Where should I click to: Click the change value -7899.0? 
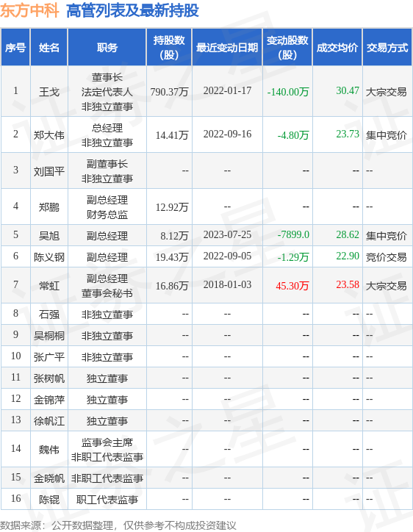pos(293,235)
